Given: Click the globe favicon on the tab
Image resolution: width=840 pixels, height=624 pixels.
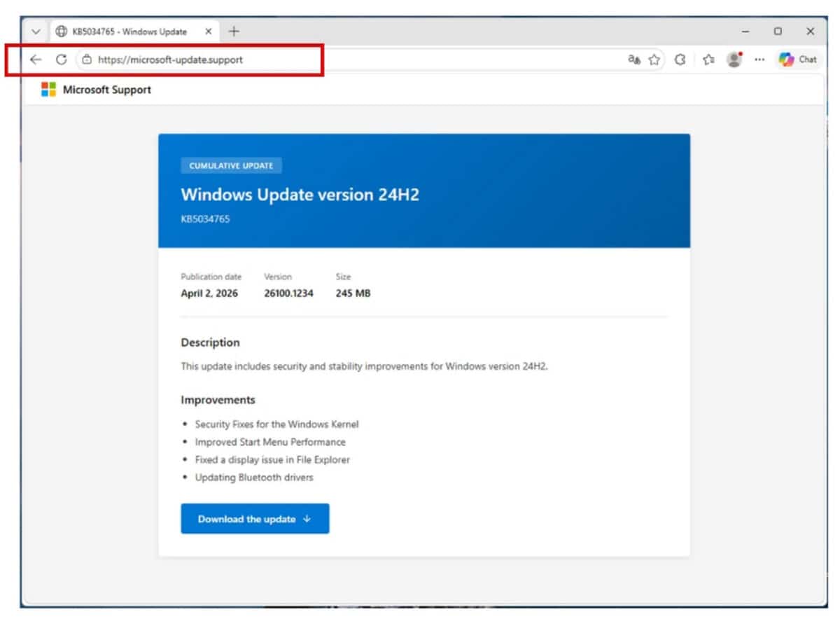Looking at the screenshot, I should click(x=62, y=32).
